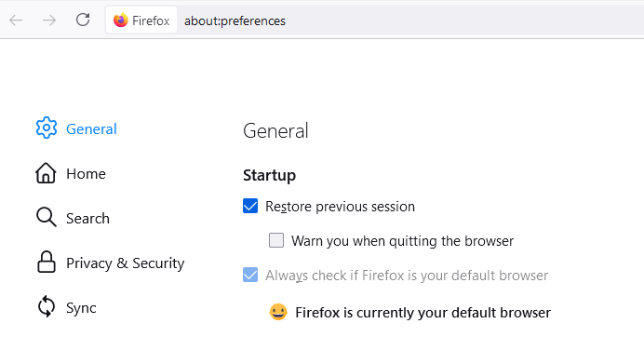Image resolution: width=644 pixels, height=337 pixels.
Task: Open Privacy & Security lock icon
Action: coord(46,263)
